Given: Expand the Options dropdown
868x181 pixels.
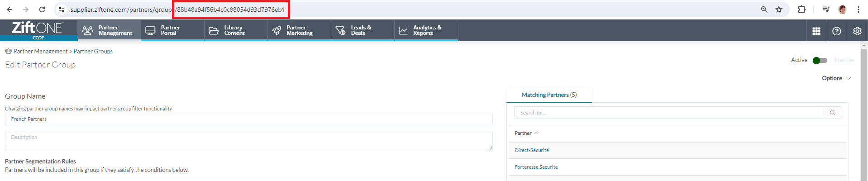Looking at the screenshot, I should (836, 78).
